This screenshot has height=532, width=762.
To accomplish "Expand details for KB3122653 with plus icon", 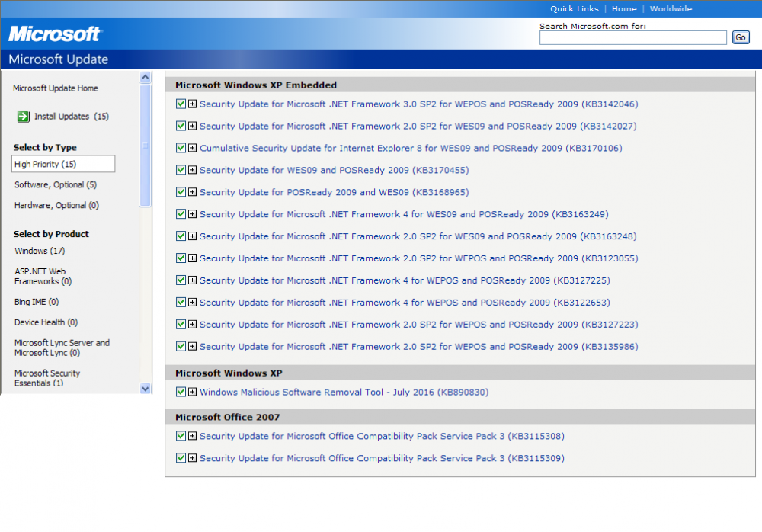I will (x=193, y=303).
